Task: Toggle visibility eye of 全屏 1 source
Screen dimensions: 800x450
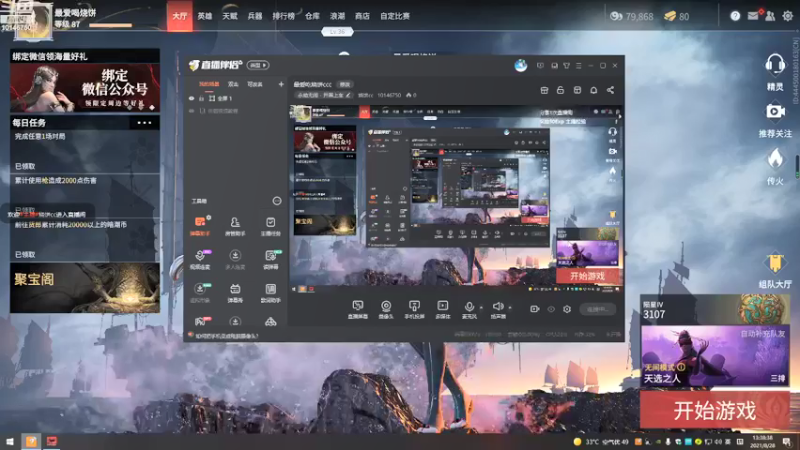Action: coord(192,98)
